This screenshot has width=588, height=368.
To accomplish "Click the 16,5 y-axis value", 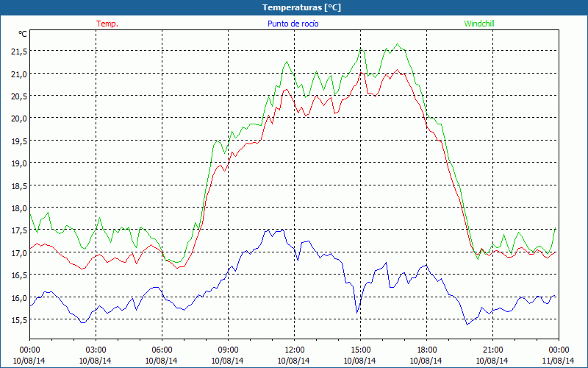I will 19,275.
